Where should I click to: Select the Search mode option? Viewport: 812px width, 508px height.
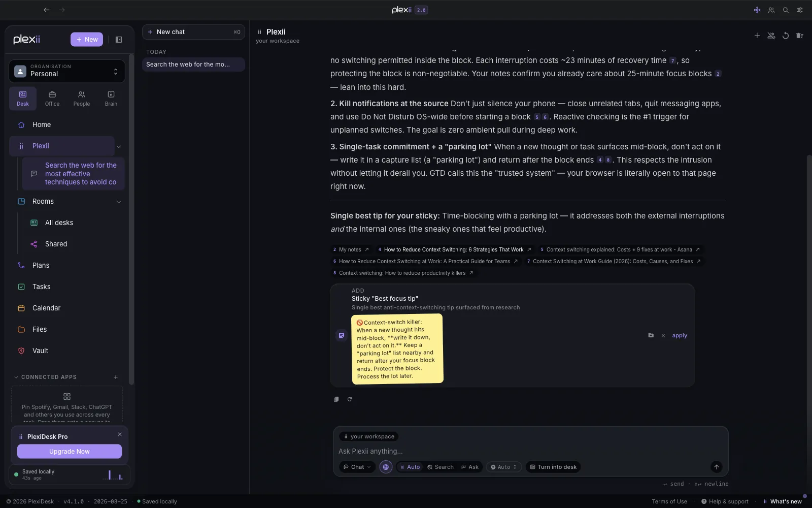tap(441, 467)
